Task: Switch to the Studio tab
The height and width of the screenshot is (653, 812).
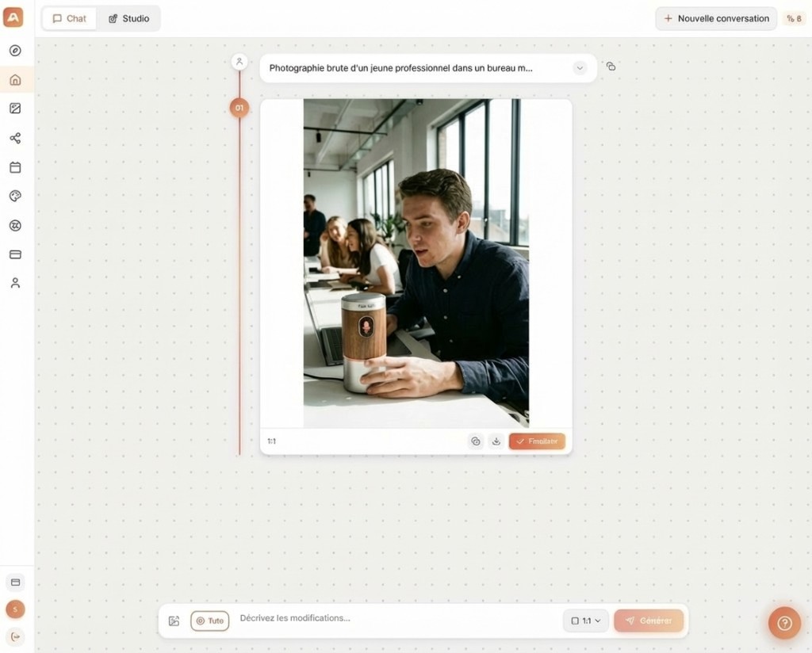Action: (x=129, y=19)
